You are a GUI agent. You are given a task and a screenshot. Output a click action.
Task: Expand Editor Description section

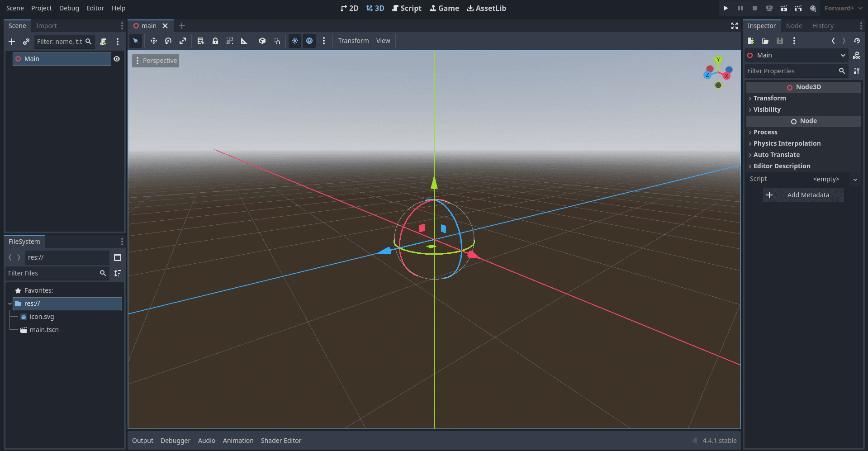[803, 166]
